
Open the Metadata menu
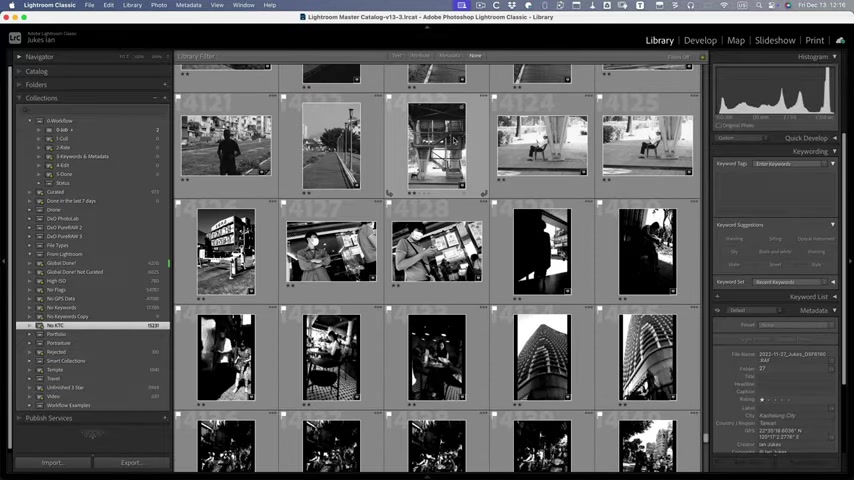tap(188, 5)
